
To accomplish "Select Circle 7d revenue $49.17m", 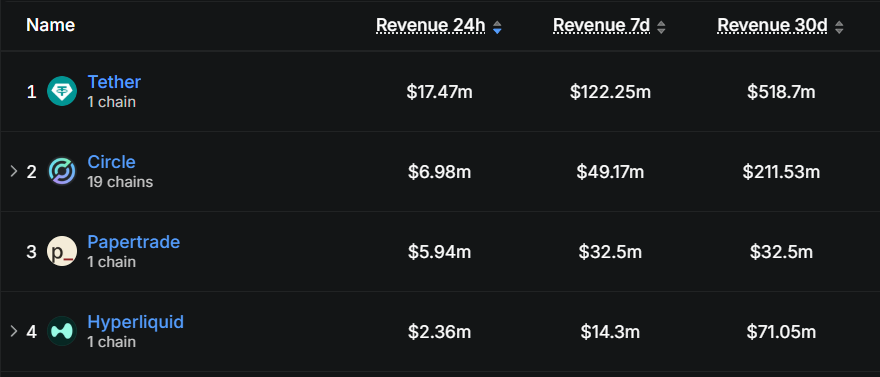I will [x=610, y=172].
